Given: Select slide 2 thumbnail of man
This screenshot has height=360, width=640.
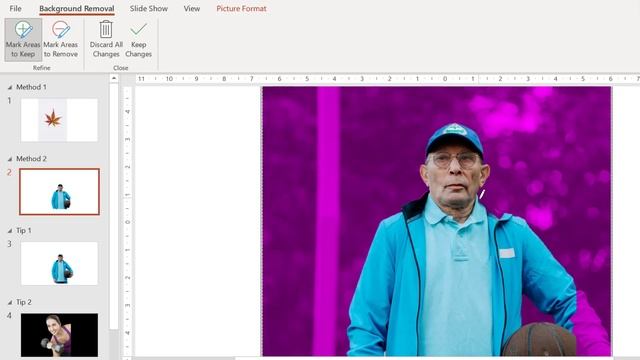Looking at the screenshot, I should pos(59,191).
